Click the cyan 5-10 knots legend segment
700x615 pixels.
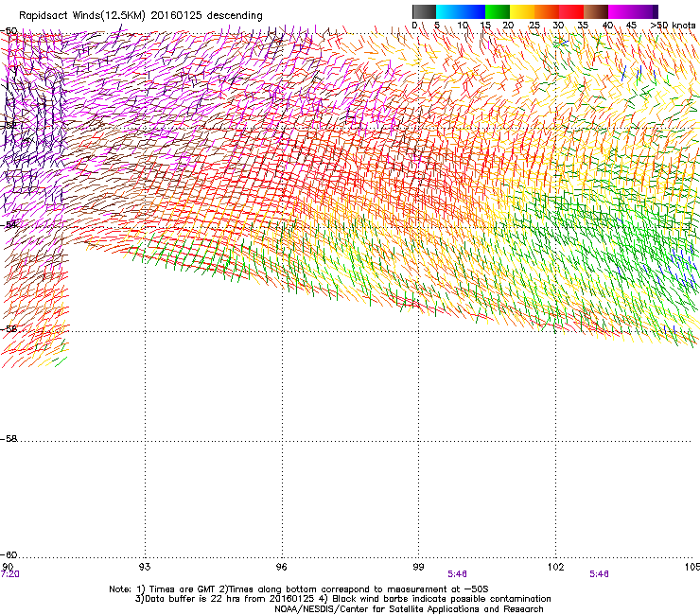[448, 11]
